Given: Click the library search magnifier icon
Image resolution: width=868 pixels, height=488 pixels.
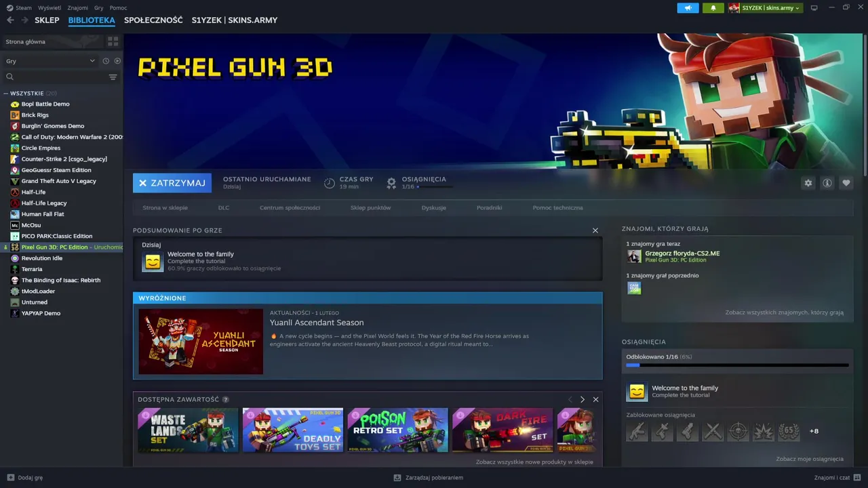Looking at the screenshot, I should click(9, 77).
